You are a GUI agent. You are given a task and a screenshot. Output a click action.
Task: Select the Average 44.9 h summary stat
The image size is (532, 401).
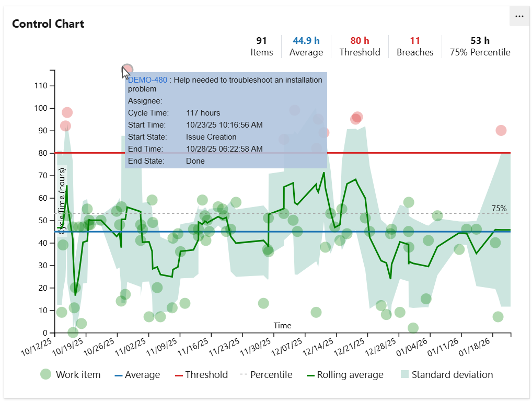306,46
